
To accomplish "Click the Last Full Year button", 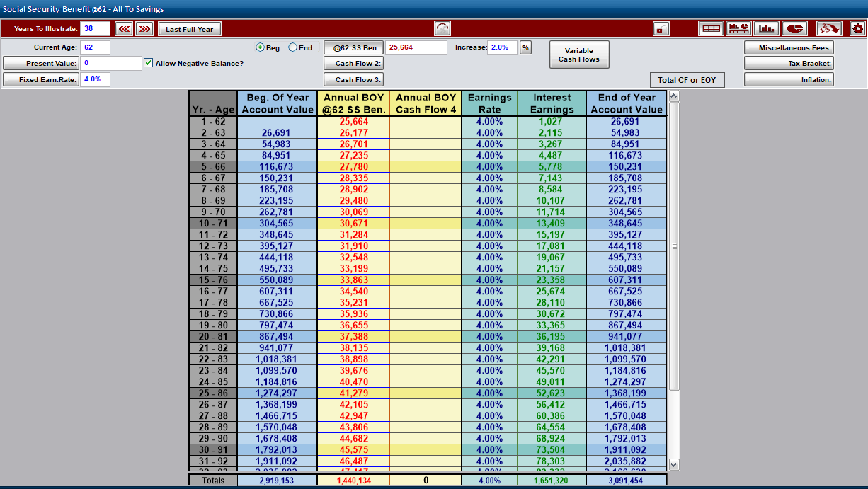I will 190,29.
